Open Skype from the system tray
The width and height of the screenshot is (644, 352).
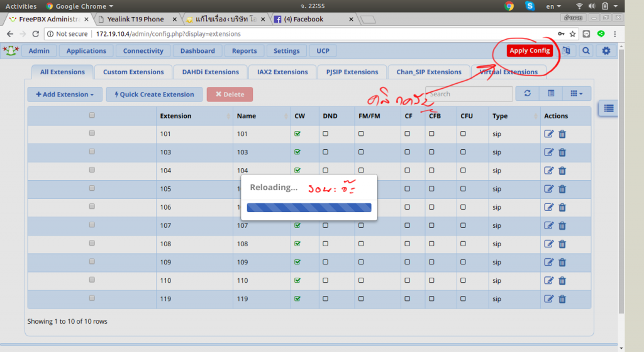(x=530, y=6)
